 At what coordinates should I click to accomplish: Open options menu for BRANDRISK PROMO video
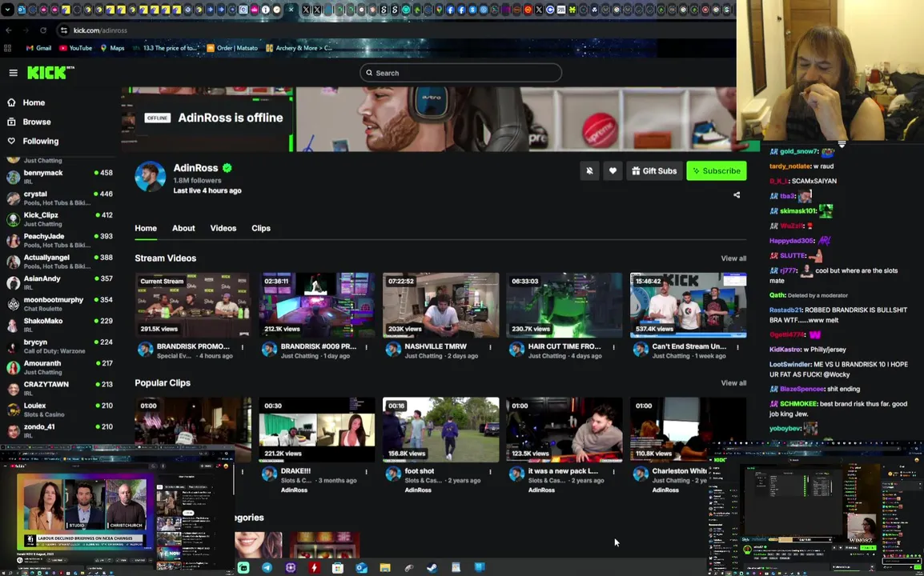[242, 347]
